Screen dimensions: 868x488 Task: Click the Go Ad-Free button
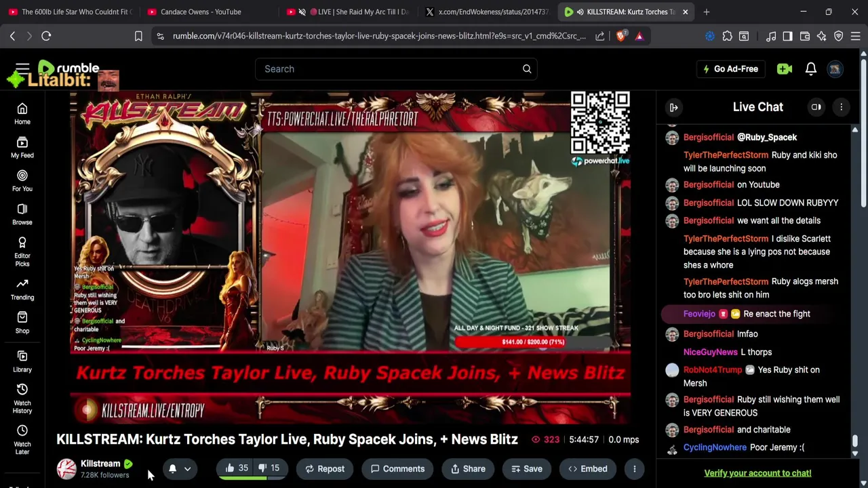[x=730, y=68]
